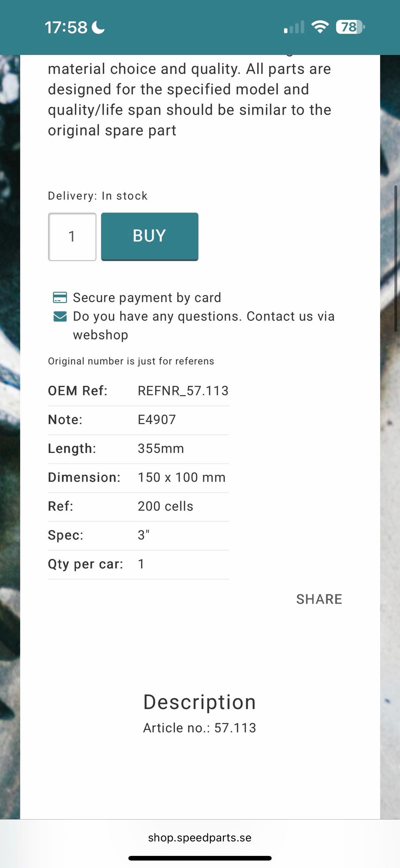Tap the Note value E4907

click(157, 420)
